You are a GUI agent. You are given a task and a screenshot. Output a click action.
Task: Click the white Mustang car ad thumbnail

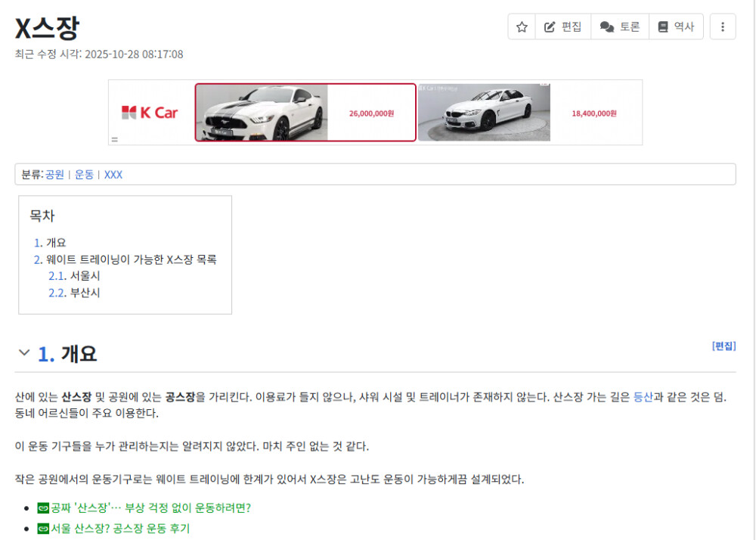tap(262, 113)
